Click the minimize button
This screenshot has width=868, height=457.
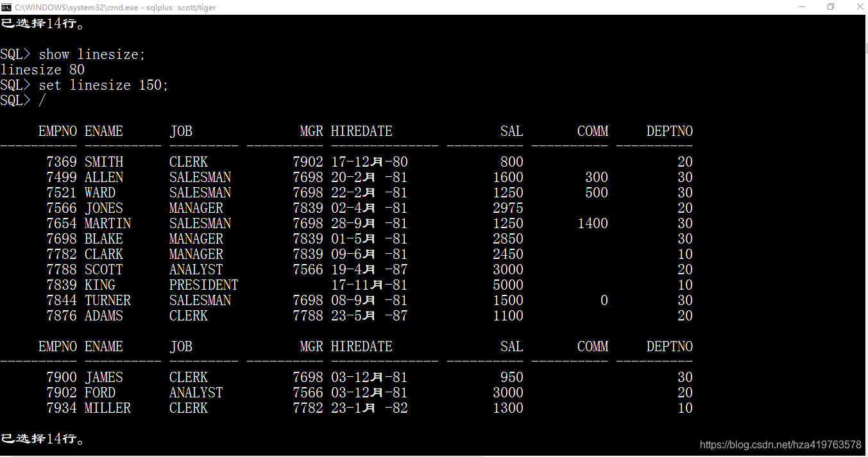(802, 6)
